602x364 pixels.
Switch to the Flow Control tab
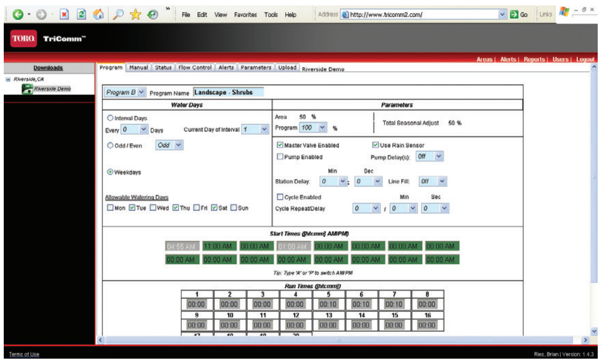(x=195, y=68)
